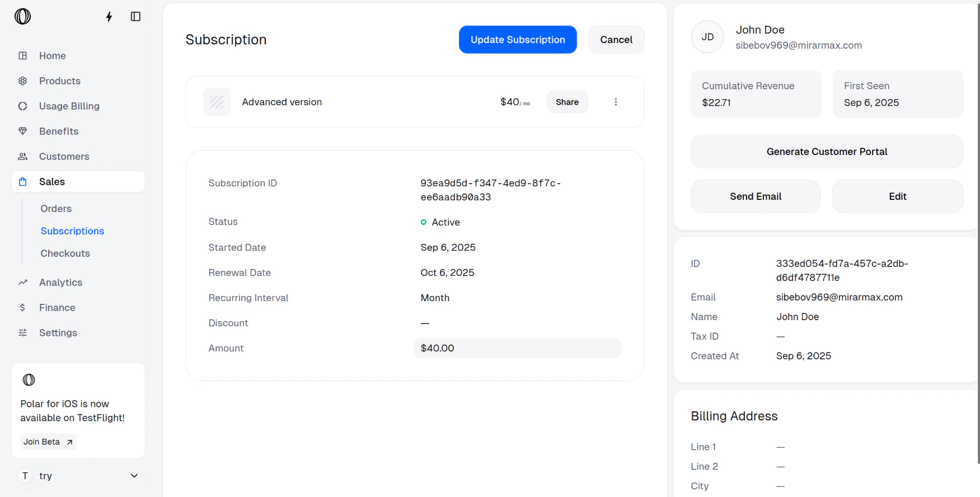Open the Finance section

coord(57,308)
